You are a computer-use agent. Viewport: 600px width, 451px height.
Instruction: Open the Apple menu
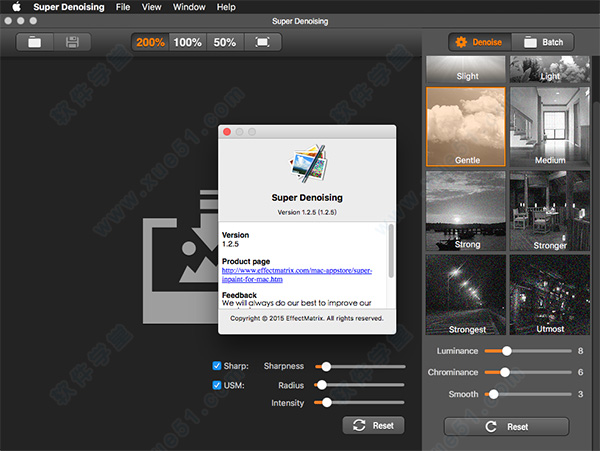pyautogui.click(x=16, y=7)
